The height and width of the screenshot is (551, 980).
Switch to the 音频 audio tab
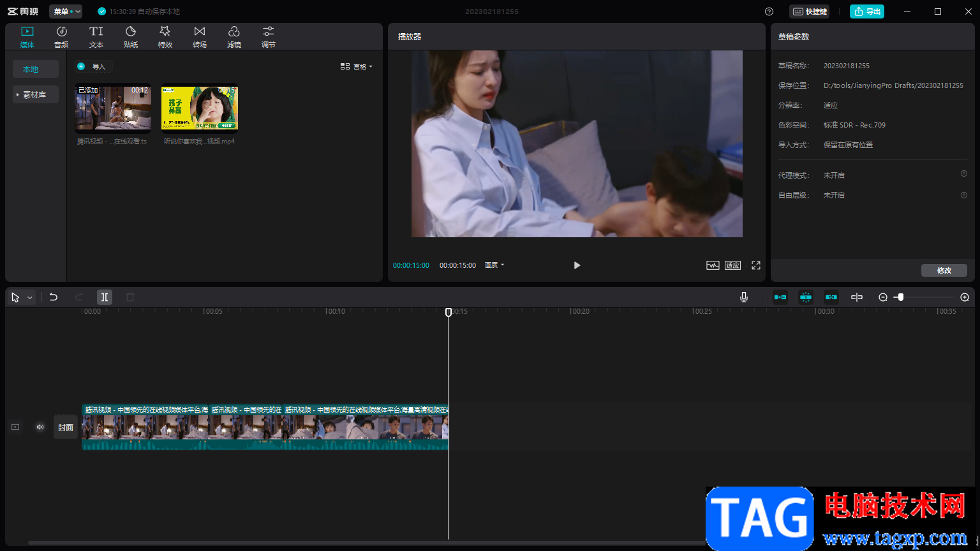coord(61,37)
